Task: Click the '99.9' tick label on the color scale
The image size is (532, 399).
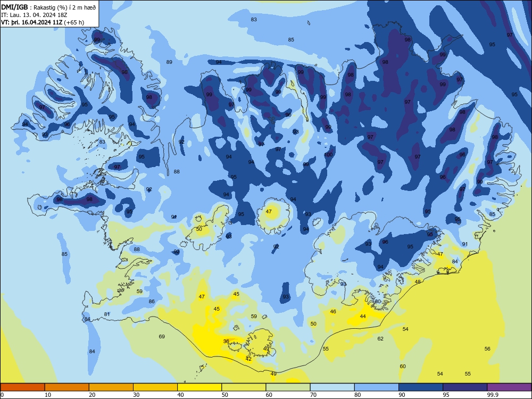Action: tap(493, 395)
